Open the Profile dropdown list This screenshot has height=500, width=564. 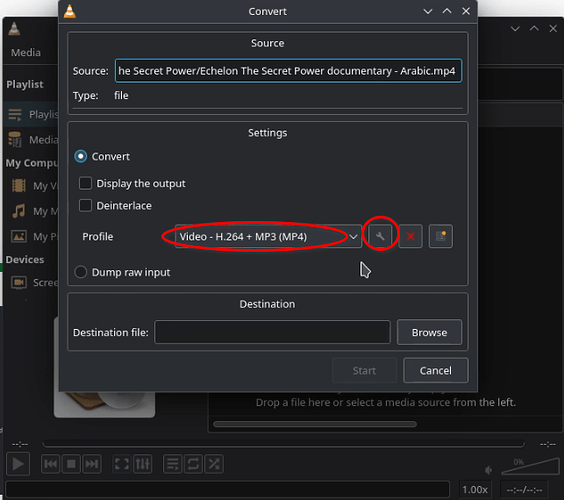click(x=268, y=236)
